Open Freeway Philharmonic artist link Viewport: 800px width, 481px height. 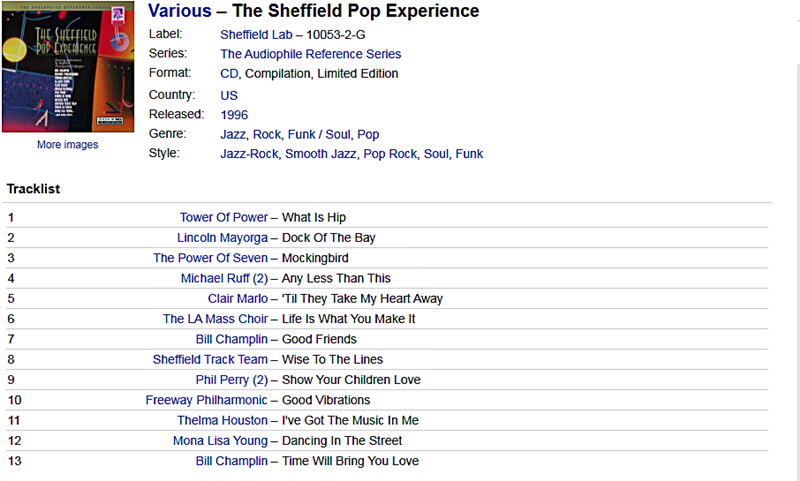[206, 400]
